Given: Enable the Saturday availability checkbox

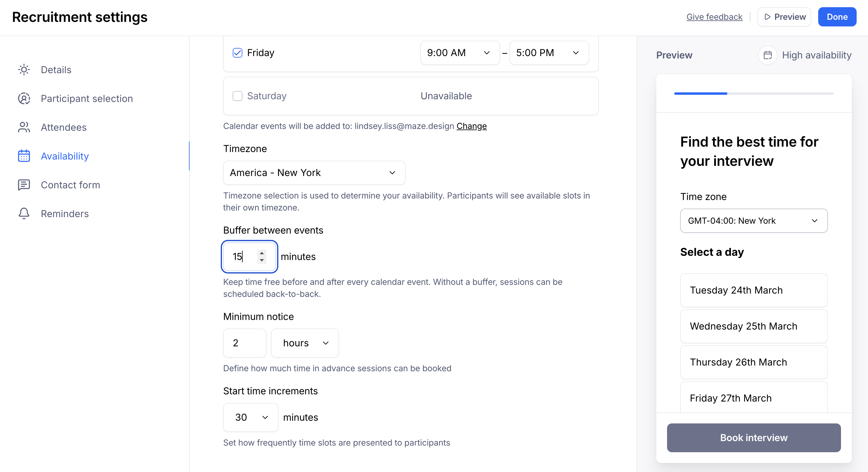Looking at the screenshot, I should (237, 96).
